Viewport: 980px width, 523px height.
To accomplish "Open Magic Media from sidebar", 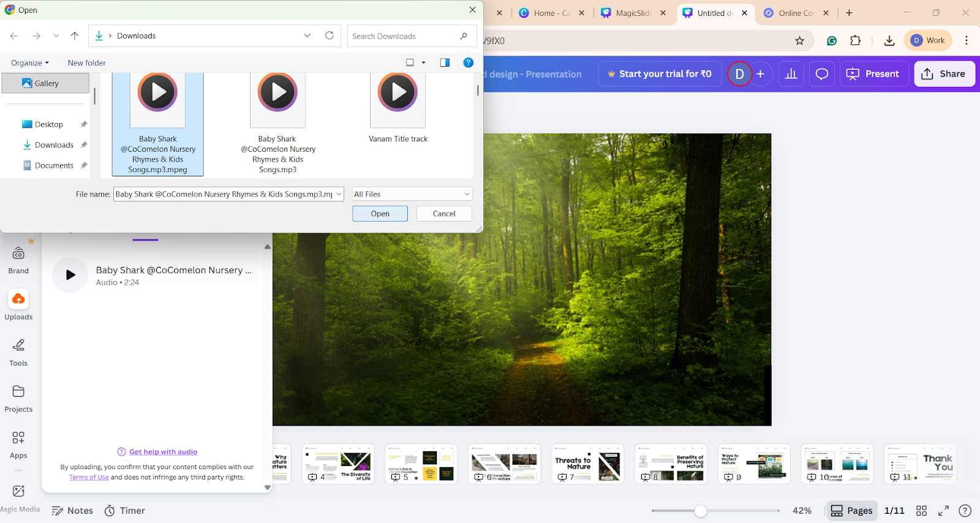I will [18, 499].
